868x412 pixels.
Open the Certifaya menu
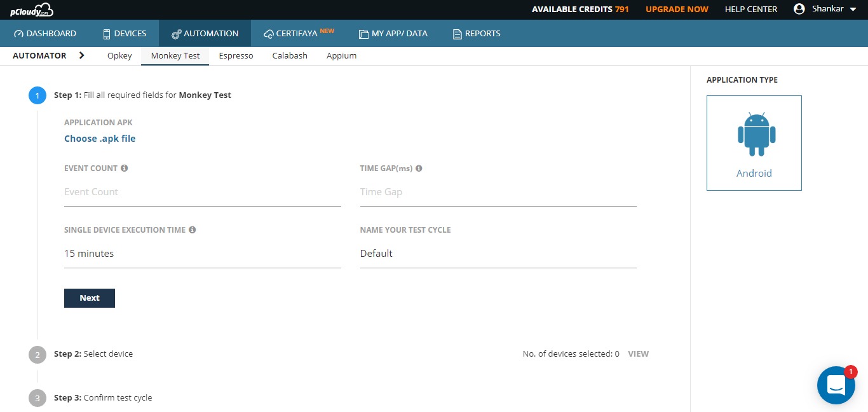299,34
